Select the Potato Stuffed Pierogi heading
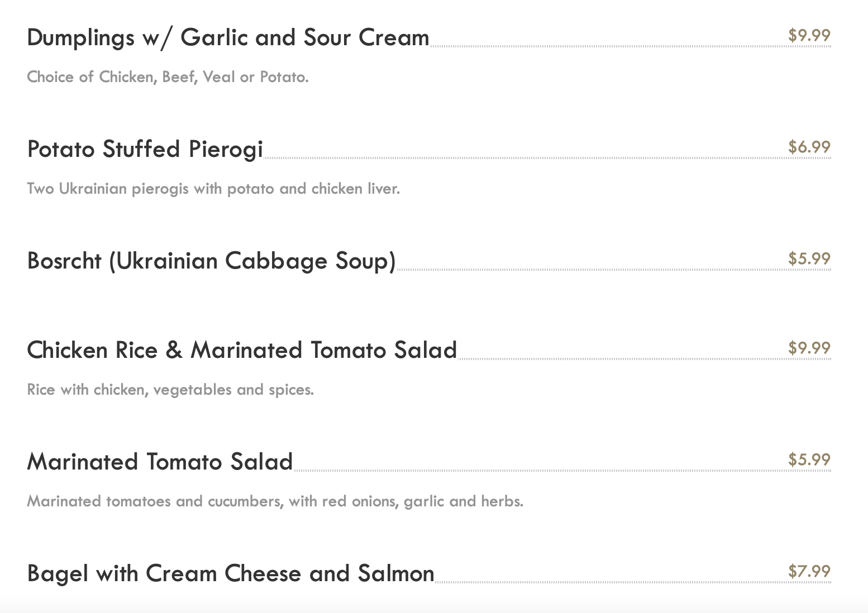The height and width of the screenshot is (613, 868). [x=145, y=150]
